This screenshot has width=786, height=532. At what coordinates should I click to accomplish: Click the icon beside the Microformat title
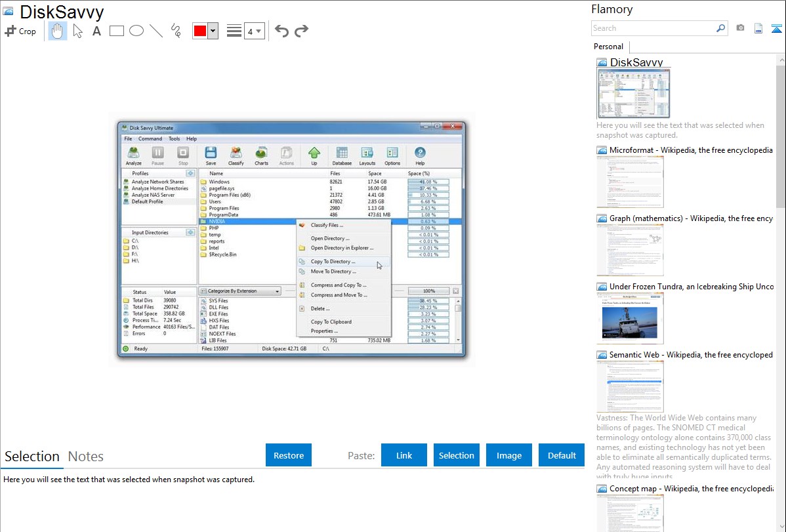[602, 150]
